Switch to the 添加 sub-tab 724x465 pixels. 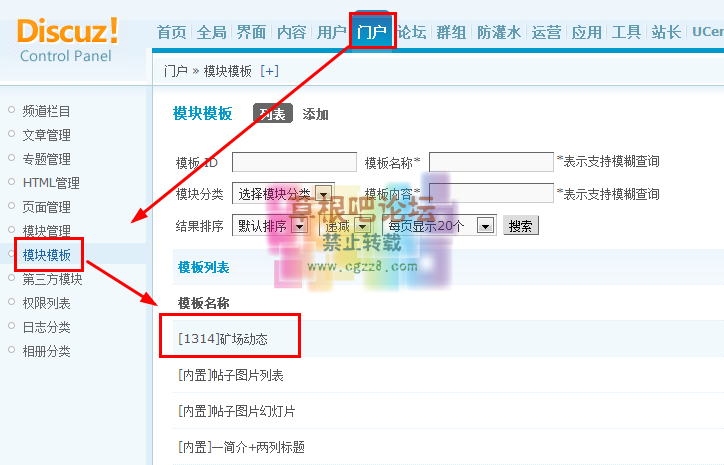(x=315, y=115)
